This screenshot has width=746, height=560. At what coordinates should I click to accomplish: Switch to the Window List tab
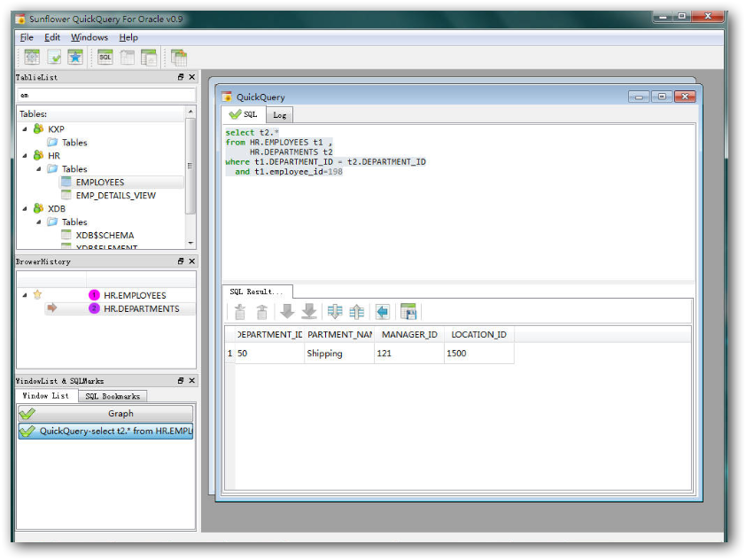[46, 396]
